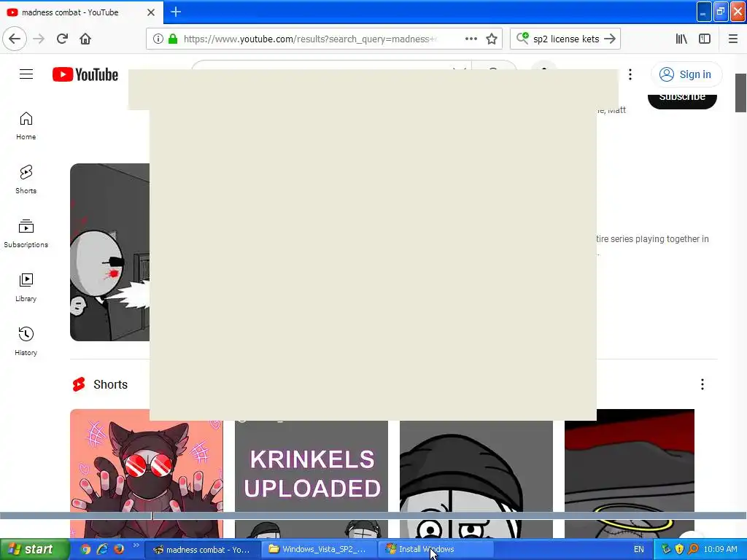The width and height of the screenshot is (747, 560).
Task: Open page actions three-dot menu in address bar
Action: [x=471, y=39]
